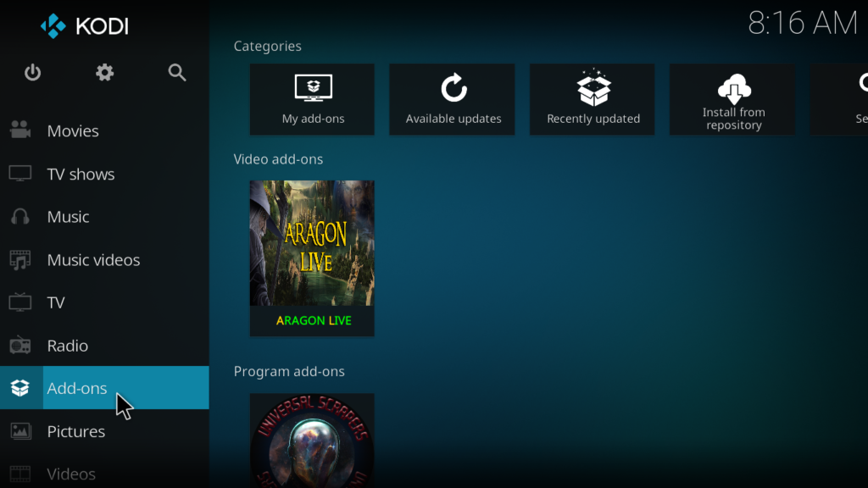Open the TV shows menu item
The image size is (868, 488).
[x=104, y=174]
